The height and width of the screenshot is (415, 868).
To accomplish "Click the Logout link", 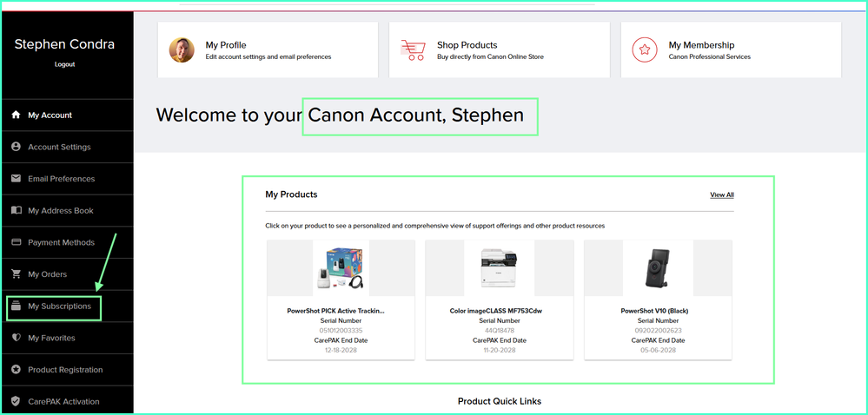I will (65, 64).
